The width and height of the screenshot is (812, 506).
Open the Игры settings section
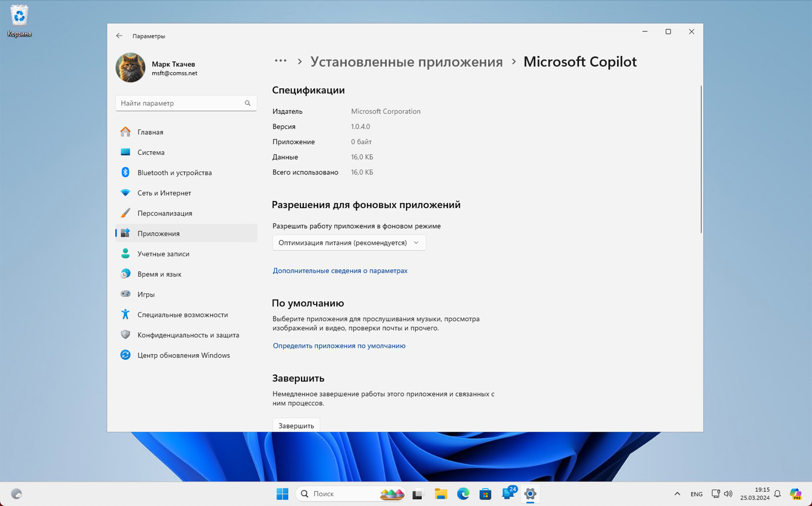(x=186, y=294)
